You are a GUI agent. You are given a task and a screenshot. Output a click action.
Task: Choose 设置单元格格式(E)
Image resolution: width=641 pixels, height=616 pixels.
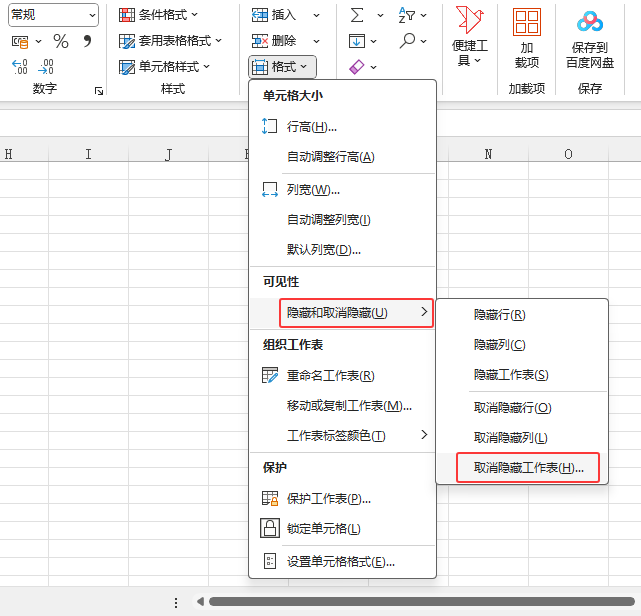point(343,561)
